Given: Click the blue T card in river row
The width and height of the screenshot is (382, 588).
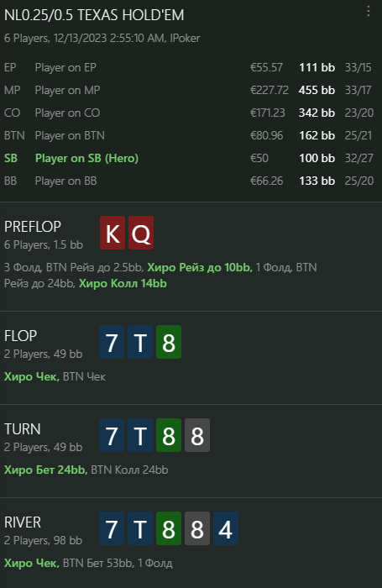Looking at the screenshot, I should [x=140, y=528].
